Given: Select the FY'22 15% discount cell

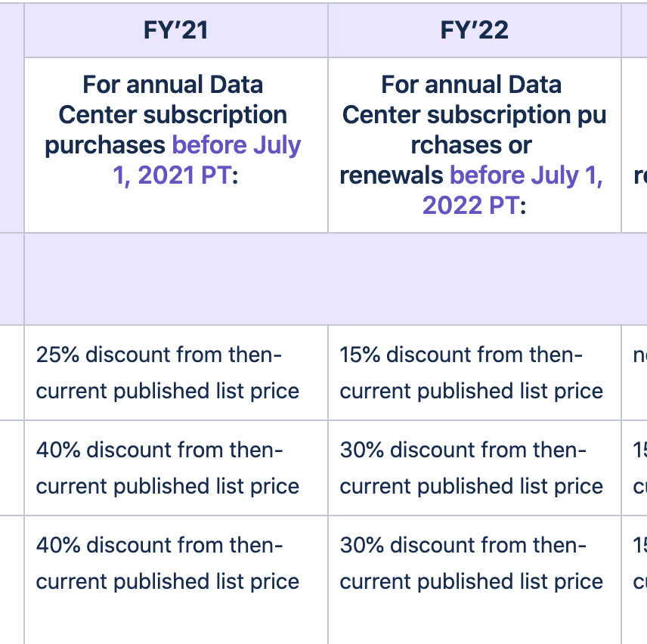Looking at the screenshot, I should [x=475, y=373].
